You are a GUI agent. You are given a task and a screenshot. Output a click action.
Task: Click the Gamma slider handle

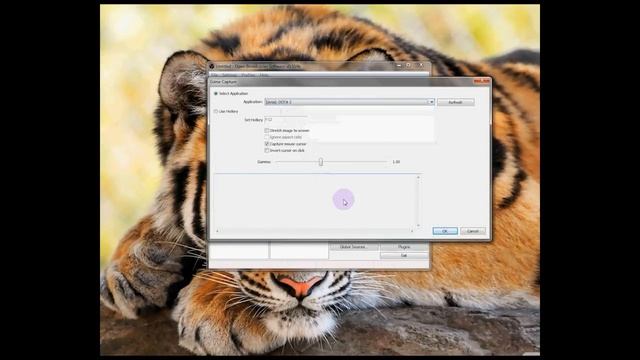tap(321, 162)
